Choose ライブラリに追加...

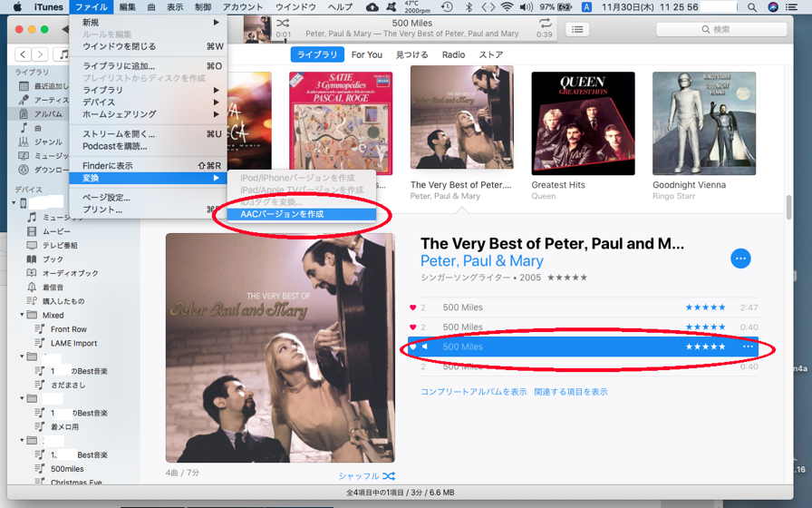point(148,66)
